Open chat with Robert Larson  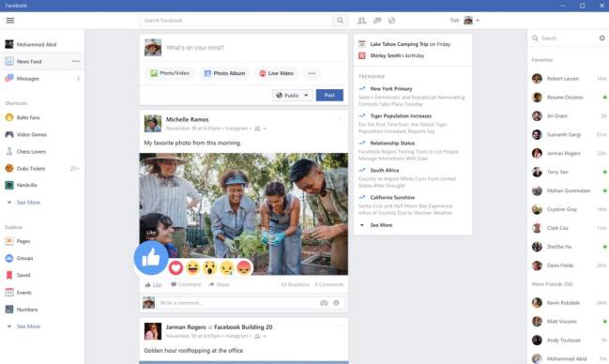tap(569, 79)
